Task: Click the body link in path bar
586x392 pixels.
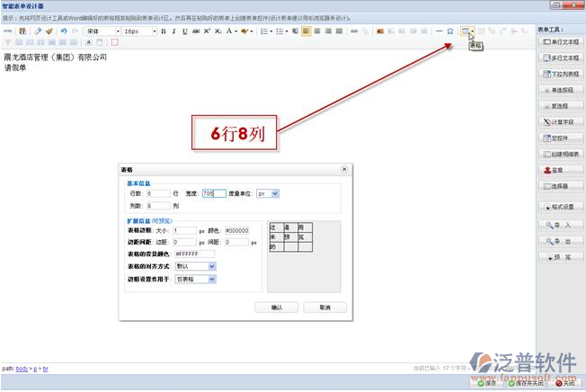Action: point(22,369)
